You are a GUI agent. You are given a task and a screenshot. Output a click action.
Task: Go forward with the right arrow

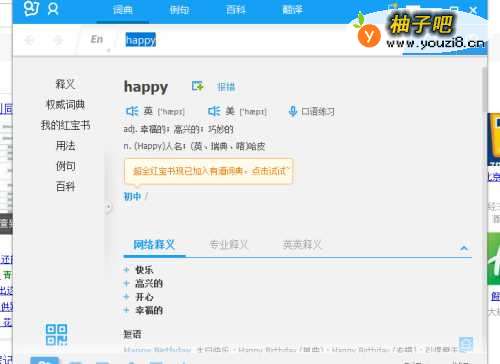[x=59, y=40]
